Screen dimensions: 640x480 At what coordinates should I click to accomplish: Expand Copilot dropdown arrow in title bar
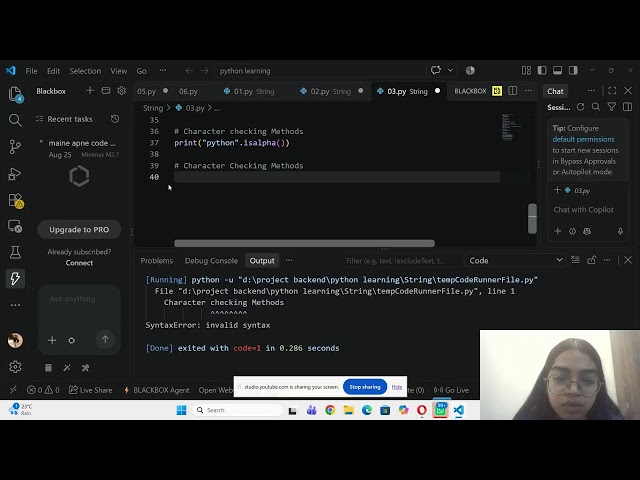click(450, 70)
